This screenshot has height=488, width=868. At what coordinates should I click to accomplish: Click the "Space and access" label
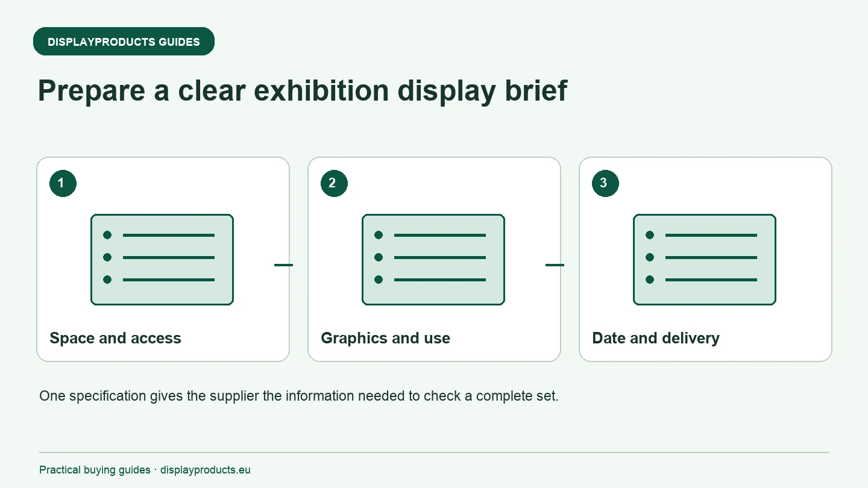click(x=115, y=338)
